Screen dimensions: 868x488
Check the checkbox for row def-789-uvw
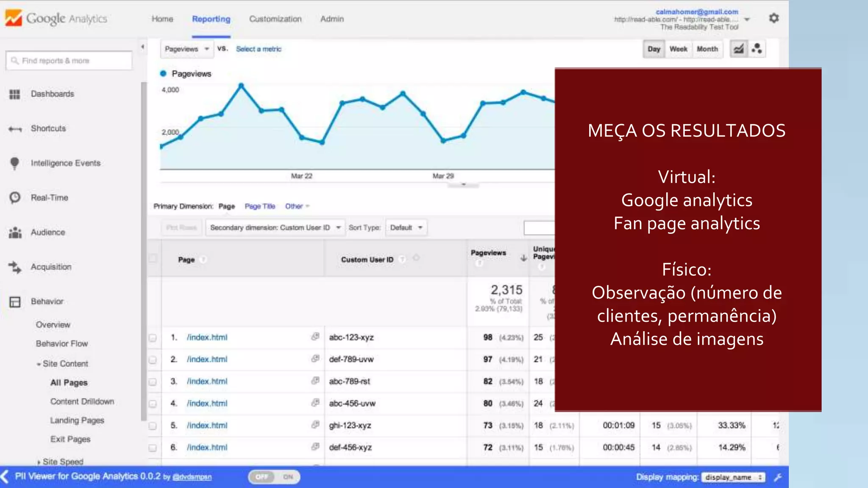click(153, 360)
